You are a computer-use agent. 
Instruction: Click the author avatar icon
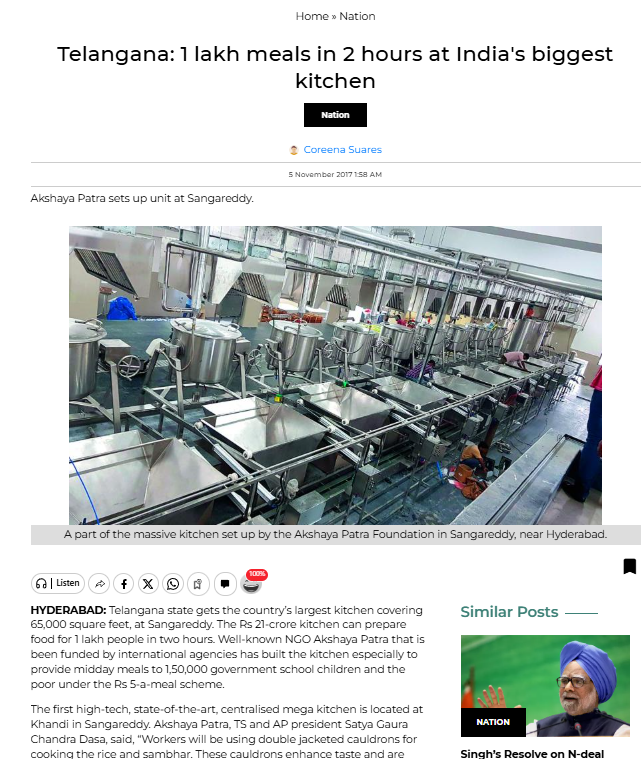tap(293, 150)
